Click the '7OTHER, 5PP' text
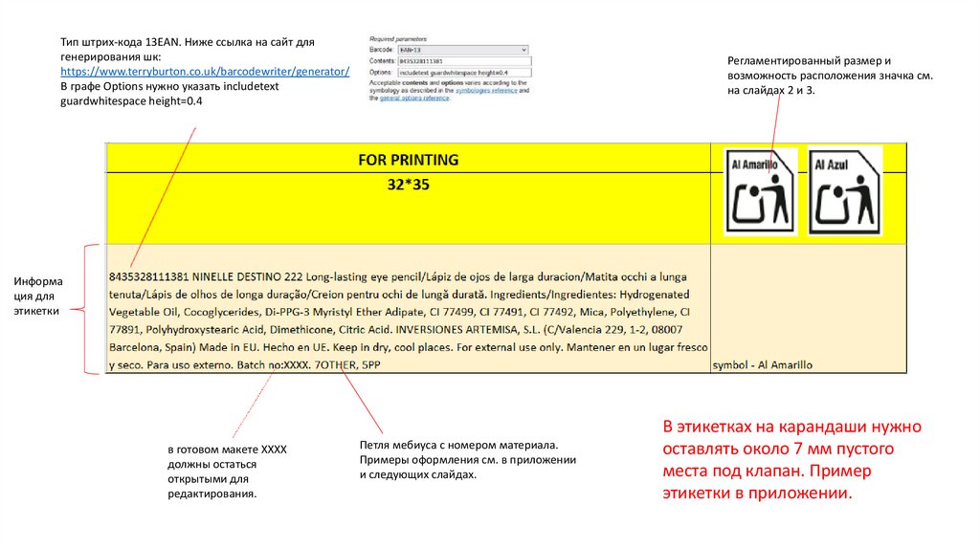The image size is (980, 549). point(346,364)
